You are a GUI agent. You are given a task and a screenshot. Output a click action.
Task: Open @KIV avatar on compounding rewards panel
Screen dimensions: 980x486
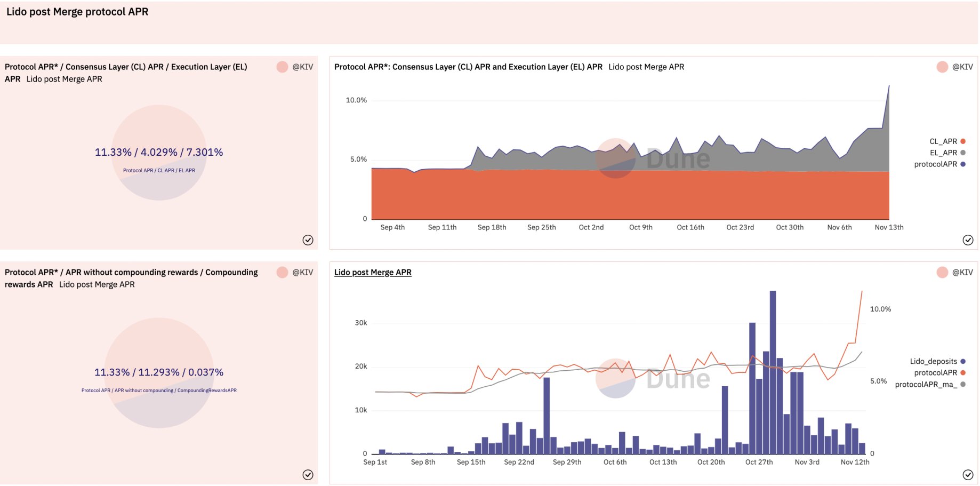click(282, 272)
